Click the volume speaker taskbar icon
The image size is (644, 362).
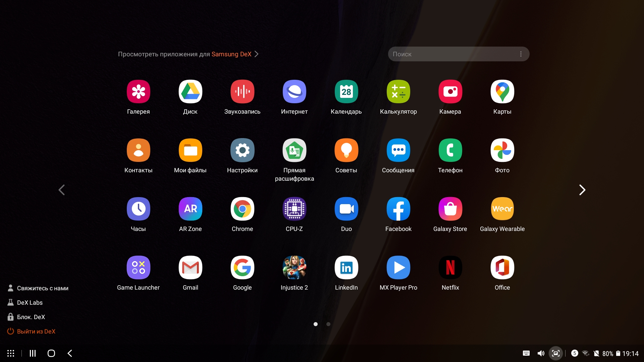click(x=541, y=353)
